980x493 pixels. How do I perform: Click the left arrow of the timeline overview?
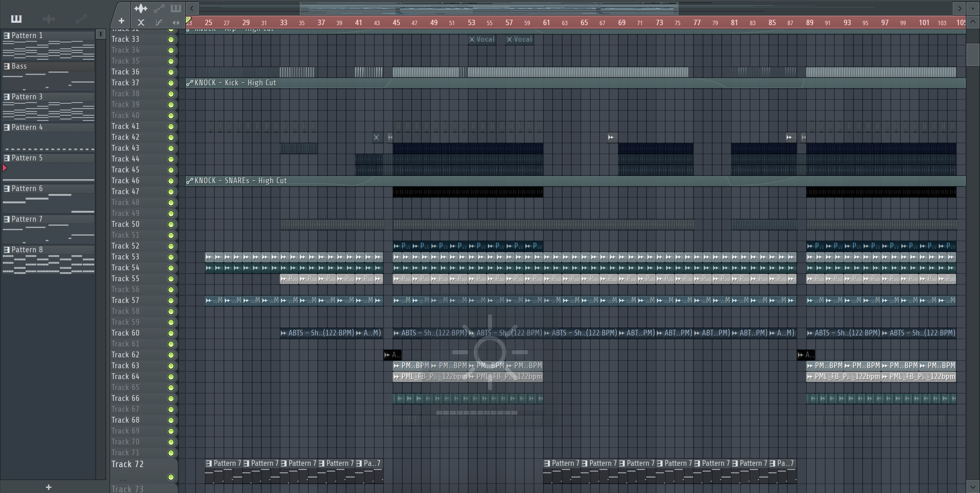tap(192, 8)
